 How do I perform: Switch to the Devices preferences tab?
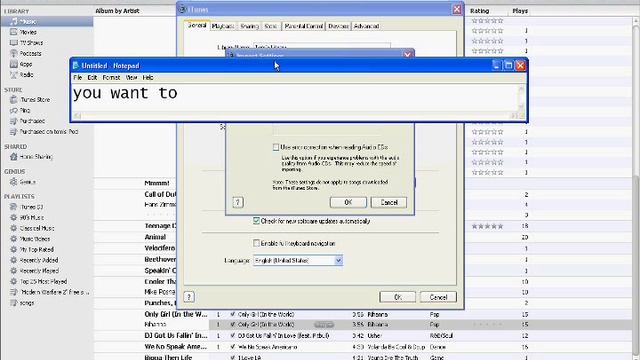click(x=338, y=26)
